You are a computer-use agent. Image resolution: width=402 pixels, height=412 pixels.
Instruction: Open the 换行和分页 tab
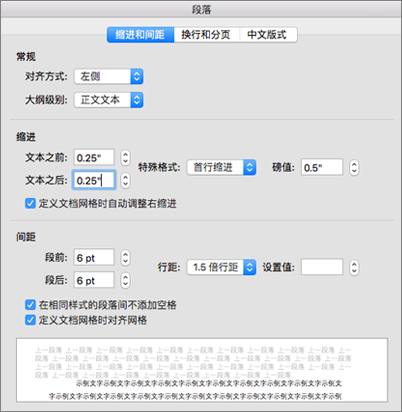(x=206, y=35)
